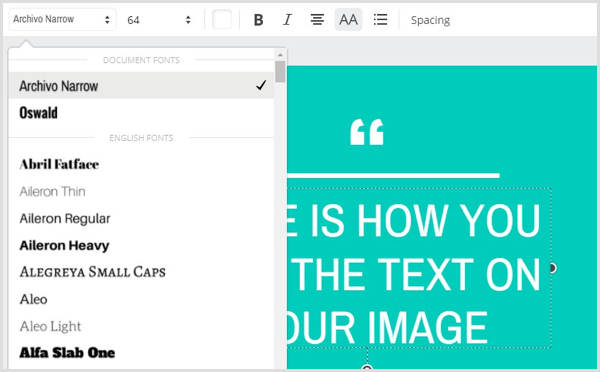Pick the Aileron Regular font
This screenshot has height=372, width=600.
[141, 219]
